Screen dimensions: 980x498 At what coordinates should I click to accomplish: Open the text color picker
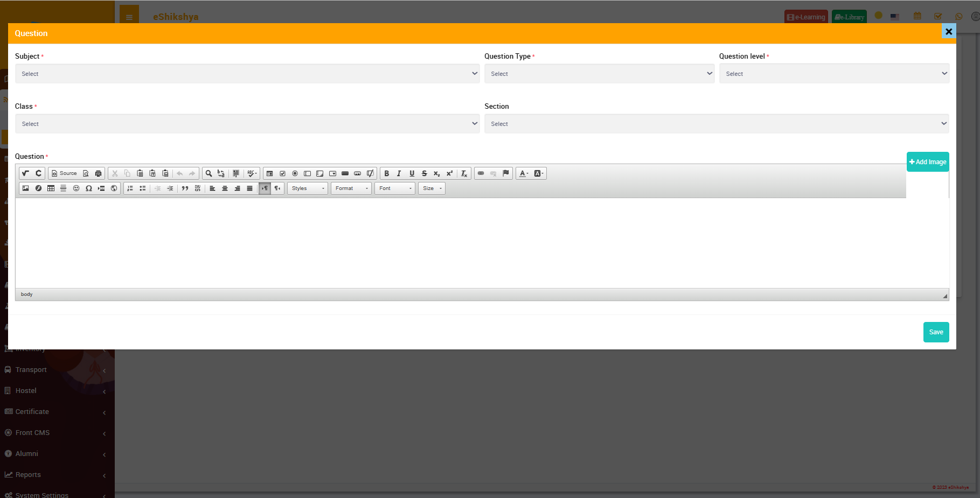(x=523, y=173)
